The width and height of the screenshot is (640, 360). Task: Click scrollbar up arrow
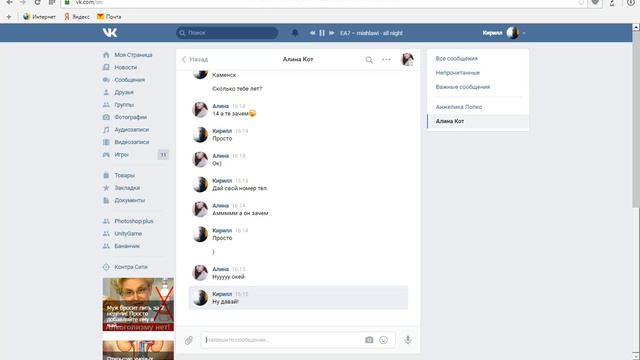click(636, 27)
